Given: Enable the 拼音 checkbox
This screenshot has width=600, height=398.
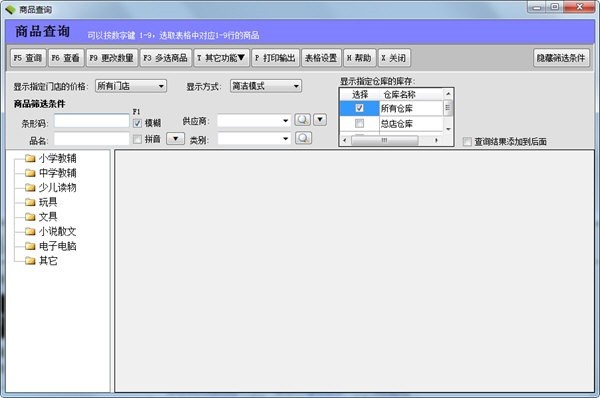Looking at the screenshot, I should (137, 139).
